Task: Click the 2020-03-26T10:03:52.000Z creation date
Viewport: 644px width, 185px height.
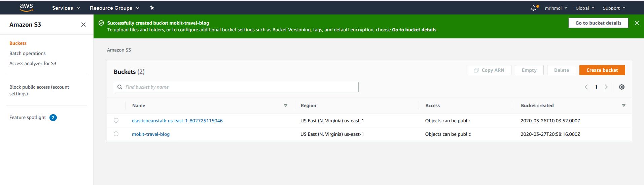Action: [550, 121]
